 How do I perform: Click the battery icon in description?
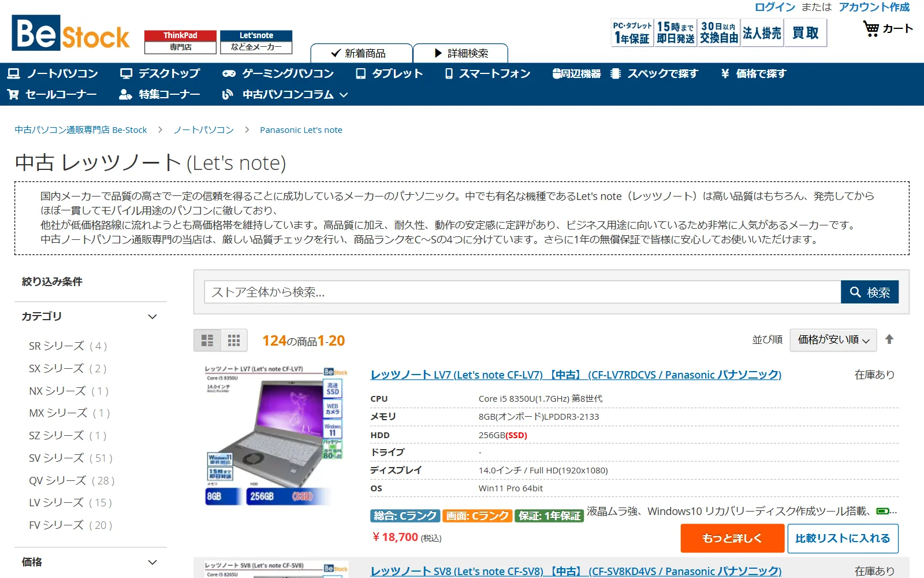tap(883, 512)
